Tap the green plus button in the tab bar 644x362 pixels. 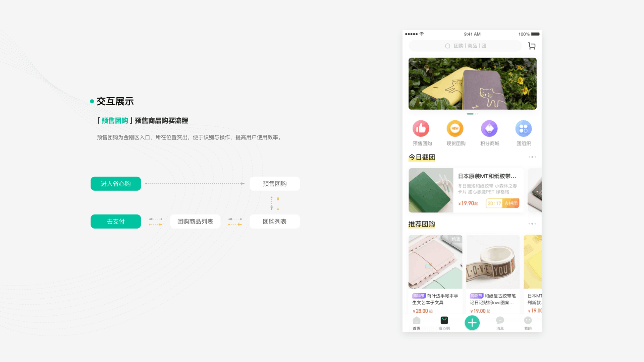click(x=472, y=323)
